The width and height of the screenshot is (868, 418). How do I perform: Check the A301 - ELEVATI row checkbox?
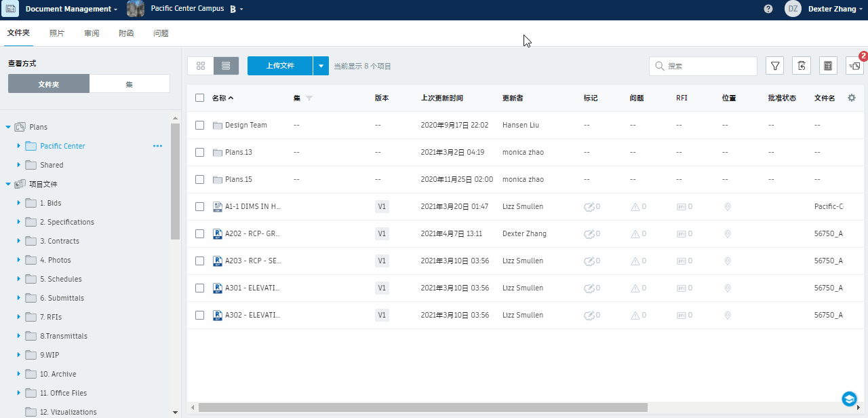coord(199,288)
